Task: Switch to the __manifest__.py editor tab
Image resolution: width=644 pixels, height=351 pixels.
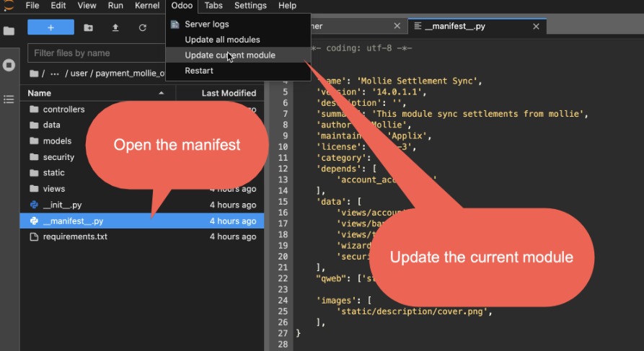Action: point(477,26)
